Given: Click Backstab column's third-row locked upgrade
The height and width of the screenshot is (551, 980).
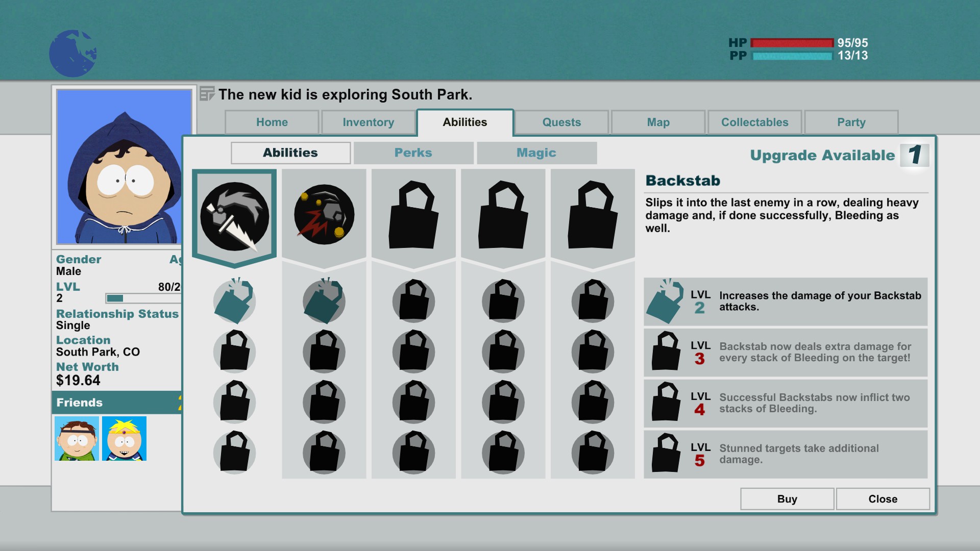Looking at the screenshot, I should (x=234, y=402).
